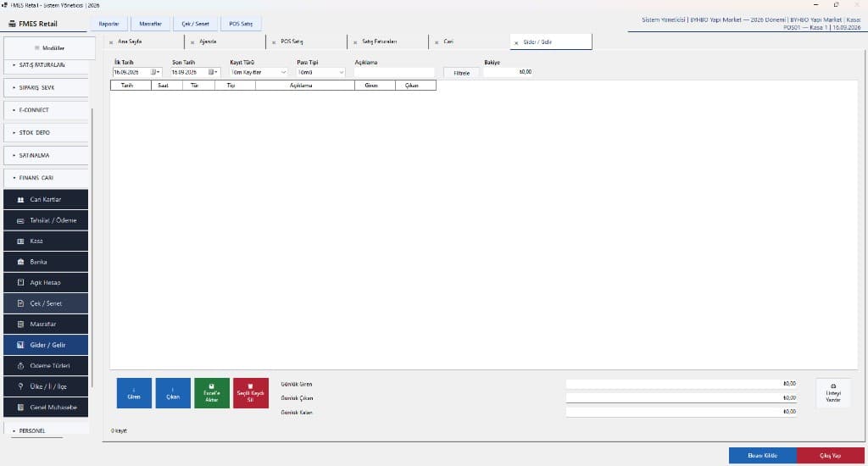Image resolution: width=868 pixels, height=466 pixels.
Task: Open the Tahsilat / Ödeme module
Action: point(46,220)
